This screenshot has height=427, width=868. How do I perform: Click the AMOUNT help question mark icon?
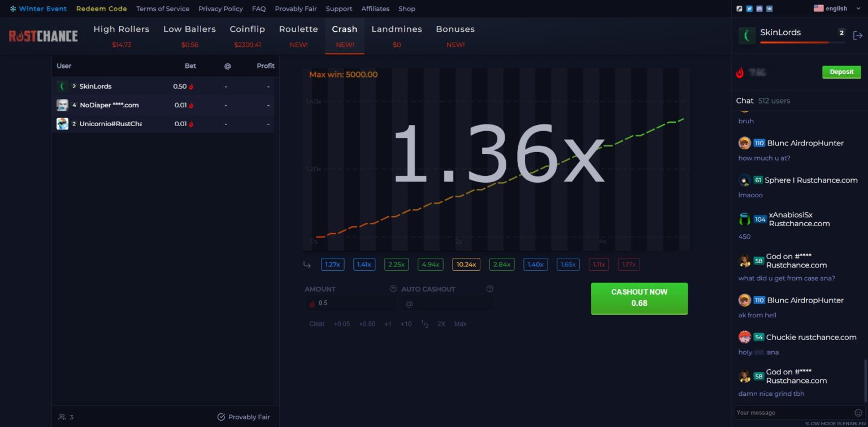tap(393, 288)
